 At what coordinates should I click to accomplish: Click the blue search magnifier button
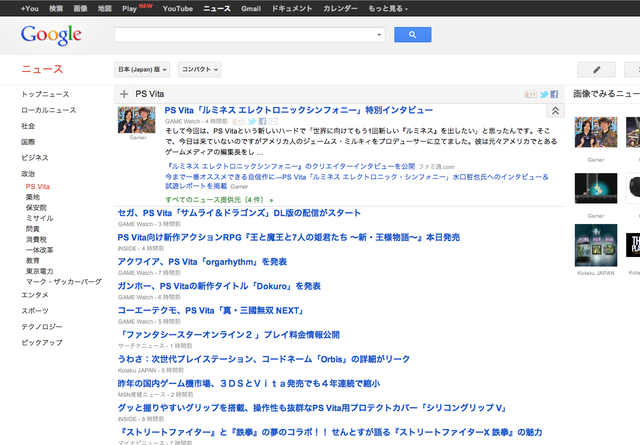pos(412,35)
